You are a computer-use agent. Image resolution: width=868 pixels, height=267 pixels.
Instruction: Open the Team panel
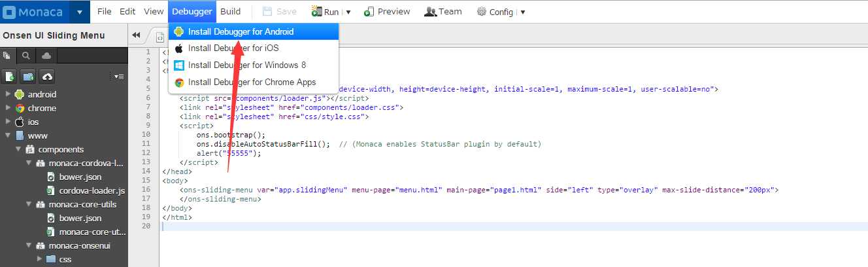coord(442,12)
